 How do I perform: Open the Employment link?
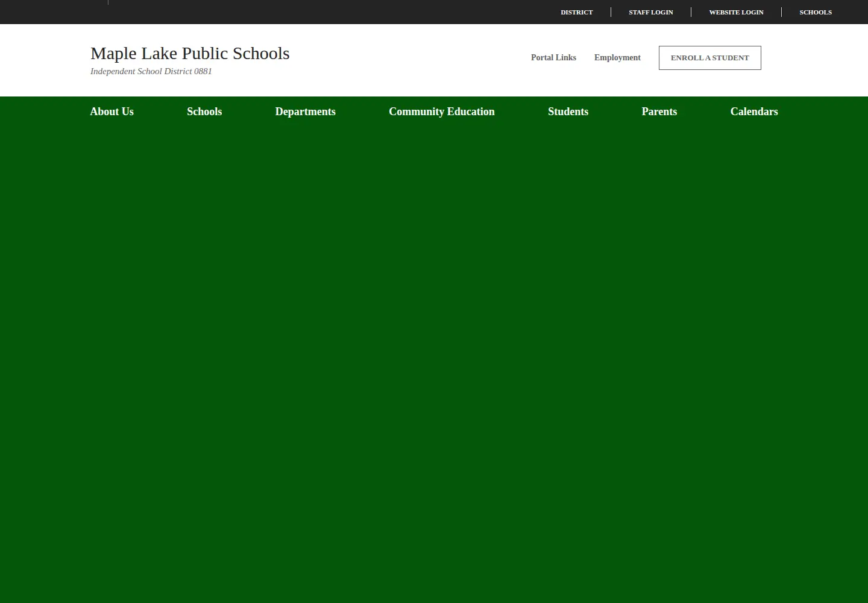[x=617, y=58]
